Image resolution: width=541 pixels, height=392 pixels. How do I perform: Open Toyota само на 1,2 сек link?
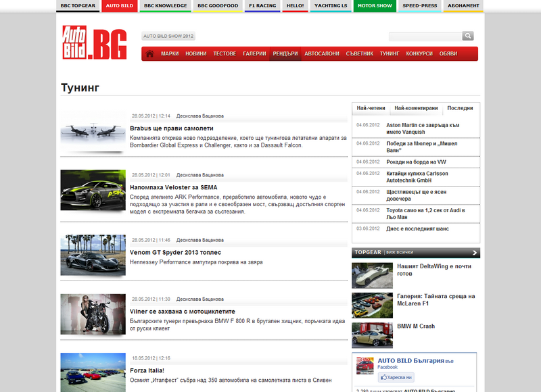[x=425, y=214]
